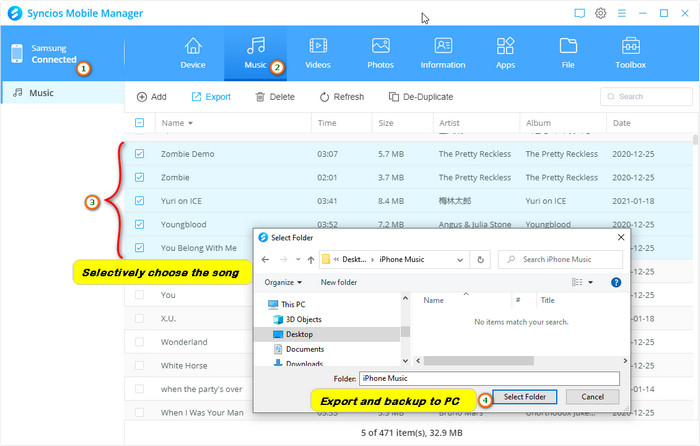Open the view options dropdown arrow

[x=590, y=282]
